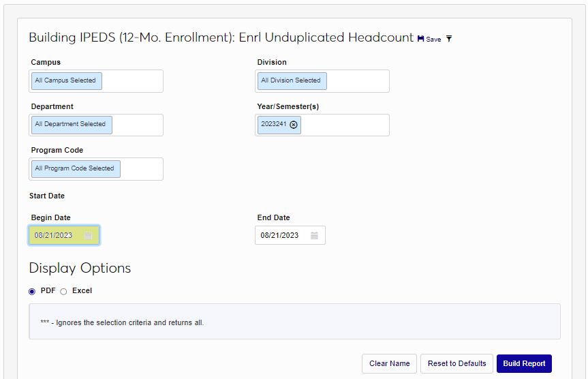This screenshot has width=588, height=379.
Task: Click the End Date input field
Action: pos(290,235)
